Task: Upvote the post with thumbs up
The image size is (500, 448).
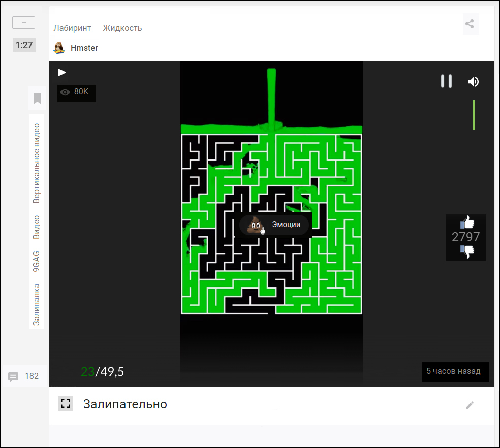Action: click(x=467, y=222)
